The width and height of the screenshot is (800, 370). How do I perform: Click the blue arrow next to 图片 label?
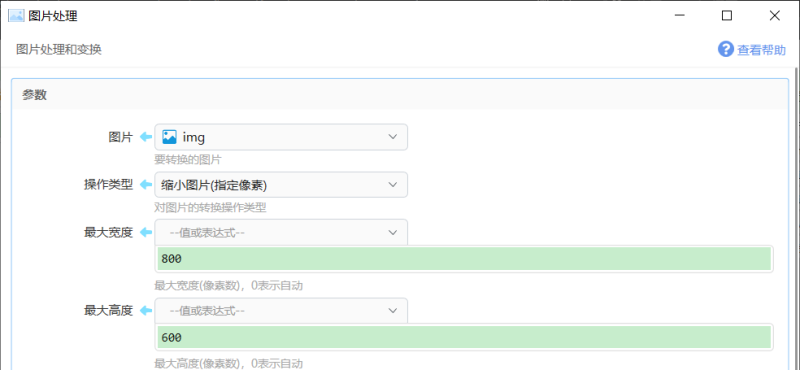point(146,137)
